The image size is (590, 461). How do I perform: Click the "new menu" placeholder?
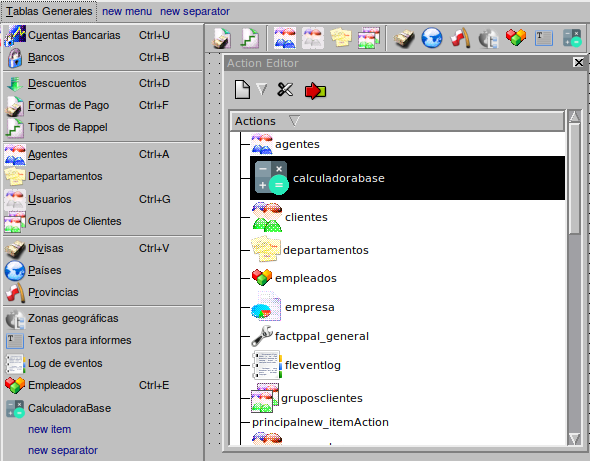(127, 11)
